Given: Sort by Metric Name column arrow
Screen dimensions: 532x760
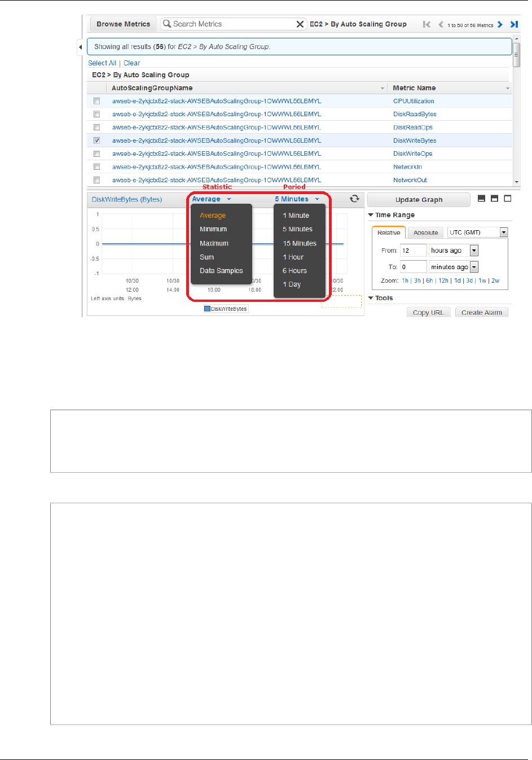Looking at the screenshot, I should point(507,89).
